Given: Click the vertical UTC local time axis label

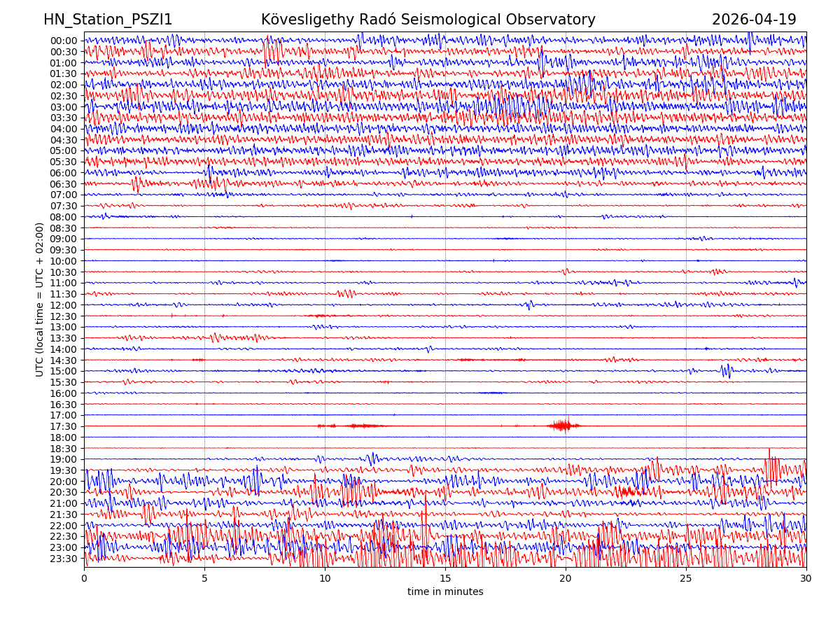Looking at the screenshot, I should point(40,299).
